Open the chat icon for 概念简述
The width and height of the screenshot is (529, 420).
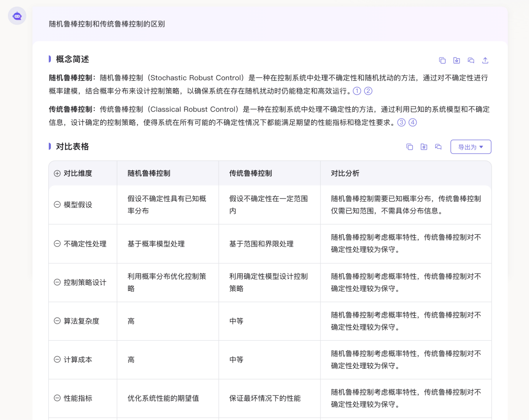pyautogui.click(x=471, y=60)
